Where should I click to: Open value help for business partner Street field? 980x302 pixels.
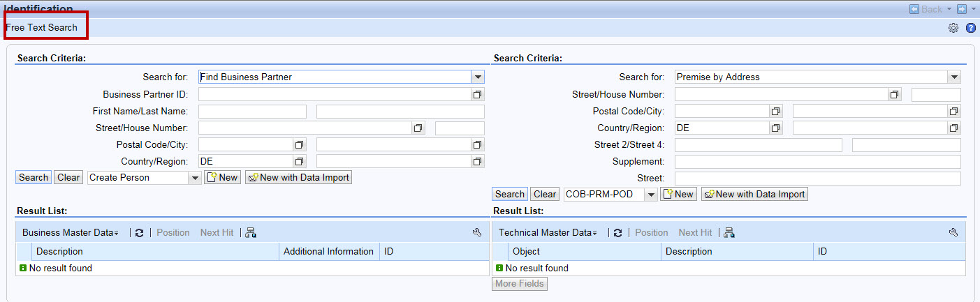[x=418, y=128]
